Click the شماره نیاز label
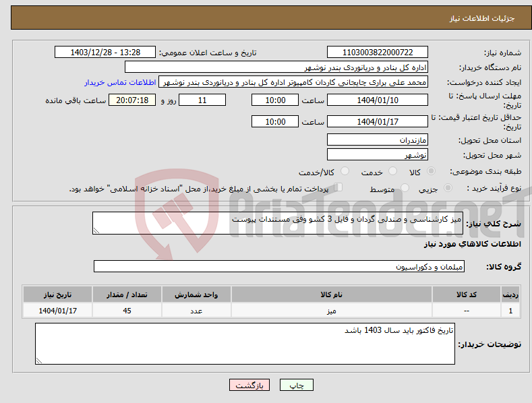Screen dimensions: 532x403 [x=502, y=53]
